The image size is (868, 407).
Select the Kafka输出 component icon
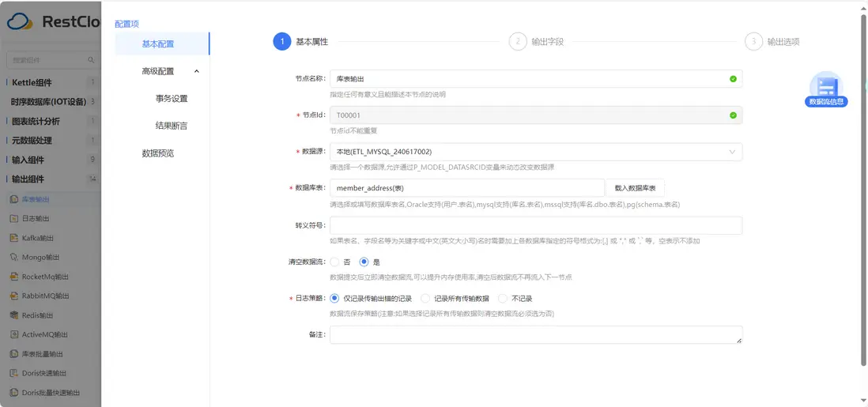tap(15, 238)
